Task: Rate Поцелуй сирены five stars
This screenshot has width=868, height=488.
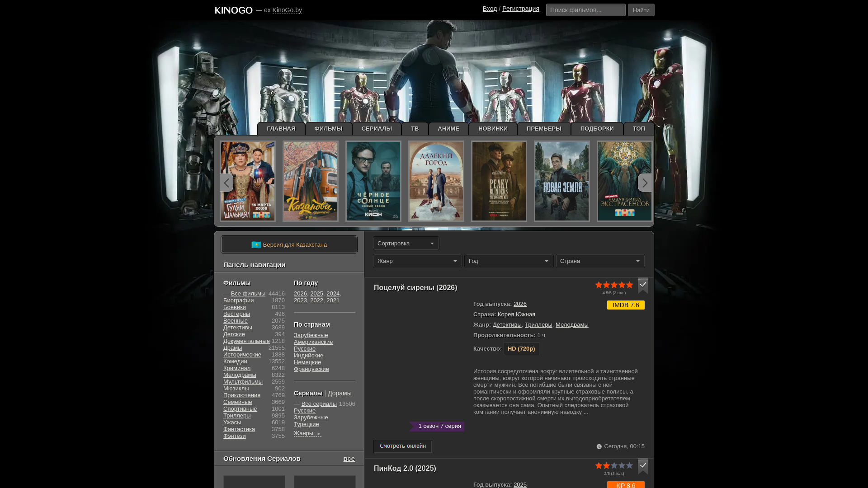Action: [x=629, y=285]
